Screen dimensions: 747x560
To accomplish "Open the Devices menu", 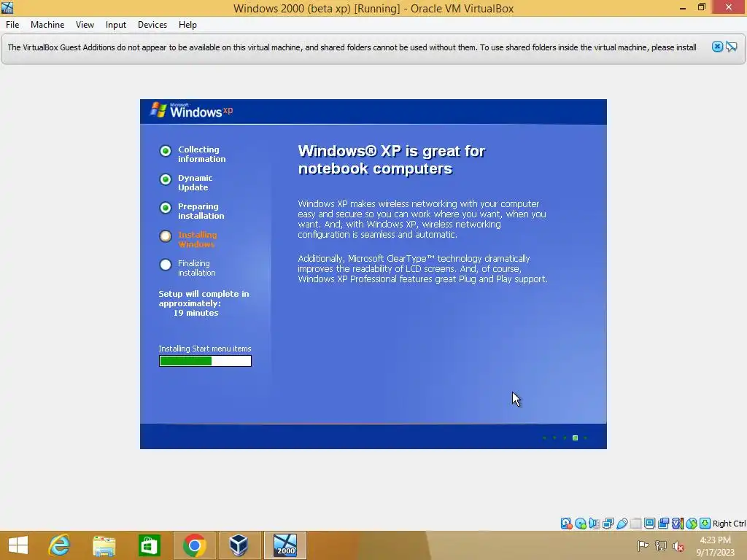I will (152, 25).
